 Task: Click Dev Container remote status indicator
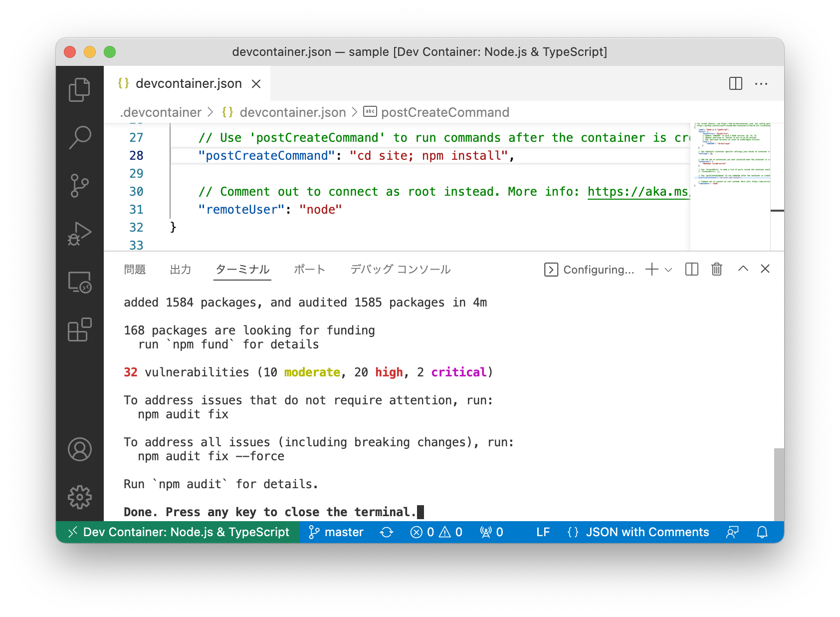178,532
